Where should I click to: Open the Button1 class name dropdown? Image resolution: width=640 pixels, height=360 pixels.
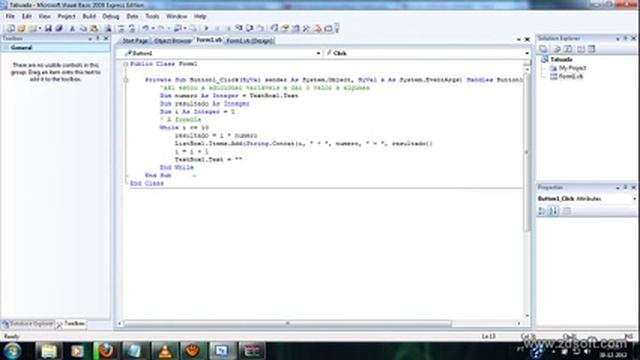click(x=318, y=53)
